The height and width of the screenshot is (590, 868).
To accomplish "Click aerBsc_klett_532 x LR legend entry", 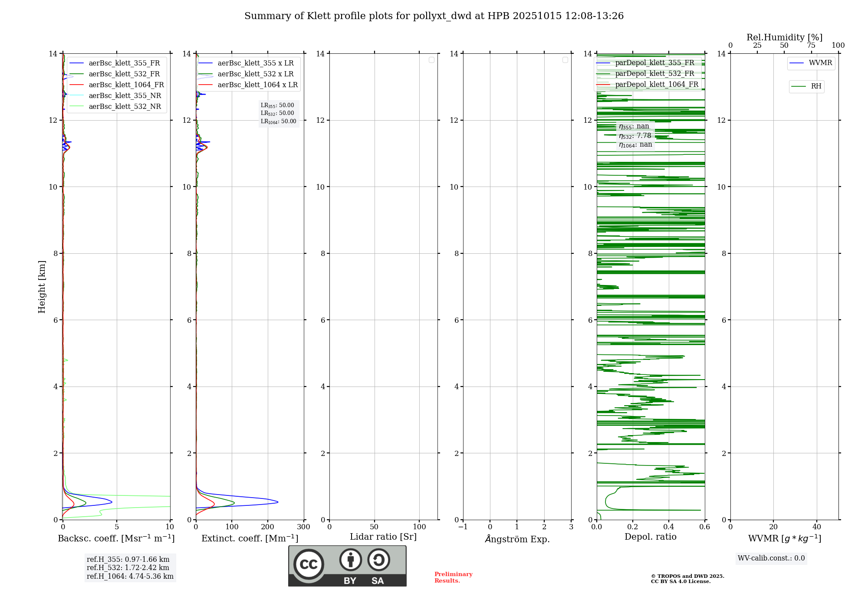I will 255,74.
